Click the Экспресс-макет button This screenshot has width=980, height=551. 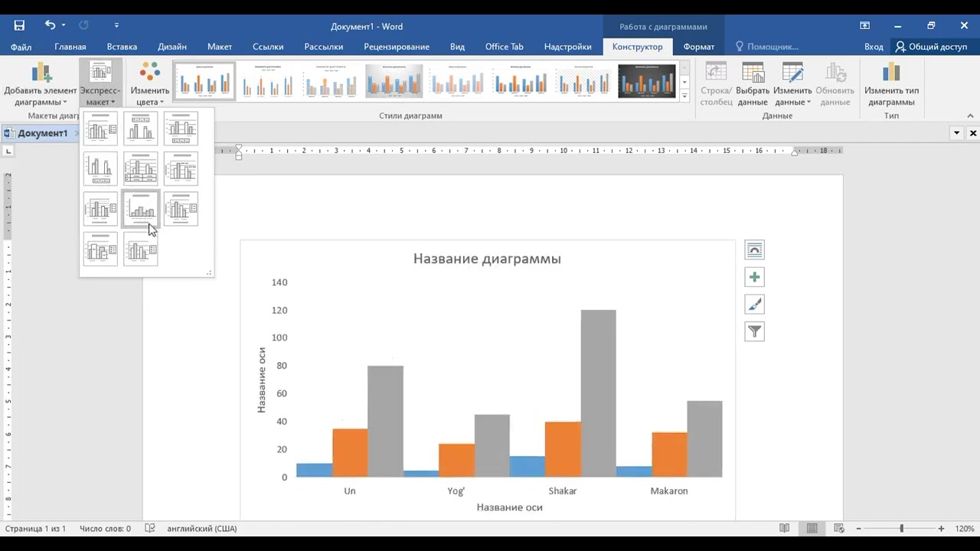coord(100,84)
